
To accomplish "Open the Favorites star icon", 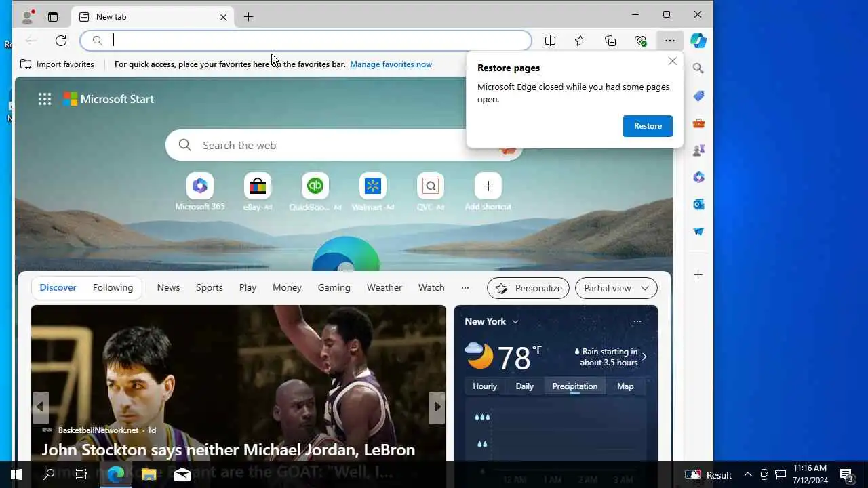I will pos(580,41).
